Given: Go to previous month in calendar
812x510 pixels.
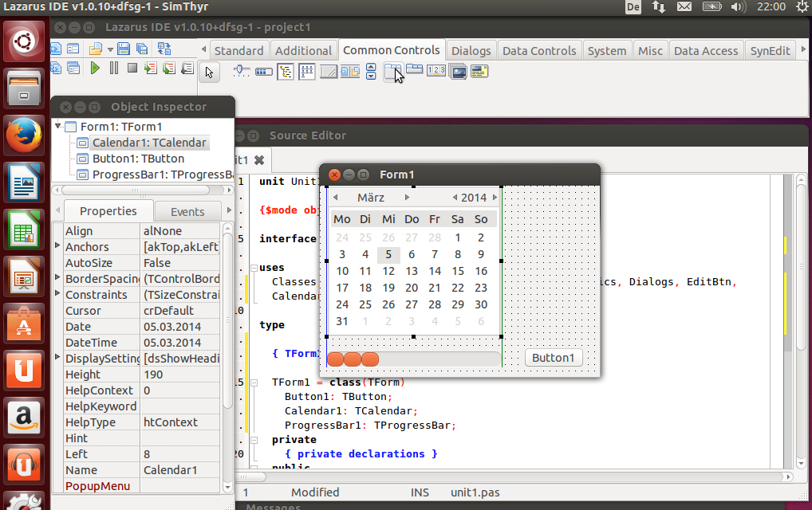Looking at the screenshot, I should point(336,198).
